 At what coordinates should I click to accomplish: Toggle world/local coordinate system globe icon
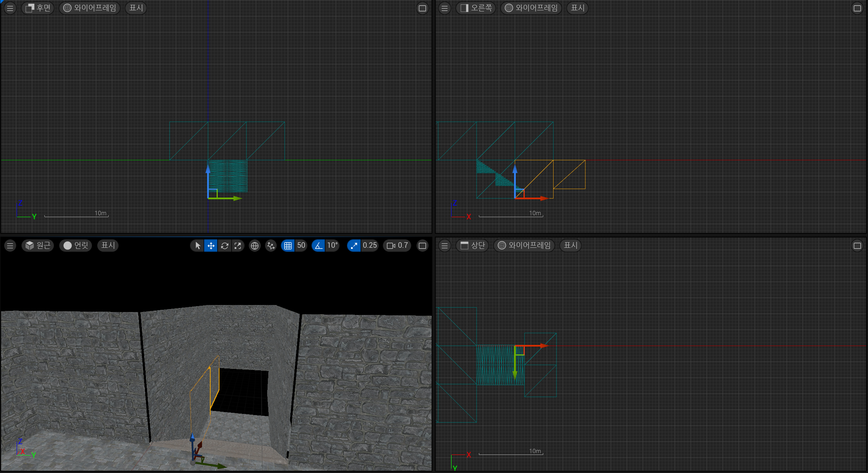255,246
